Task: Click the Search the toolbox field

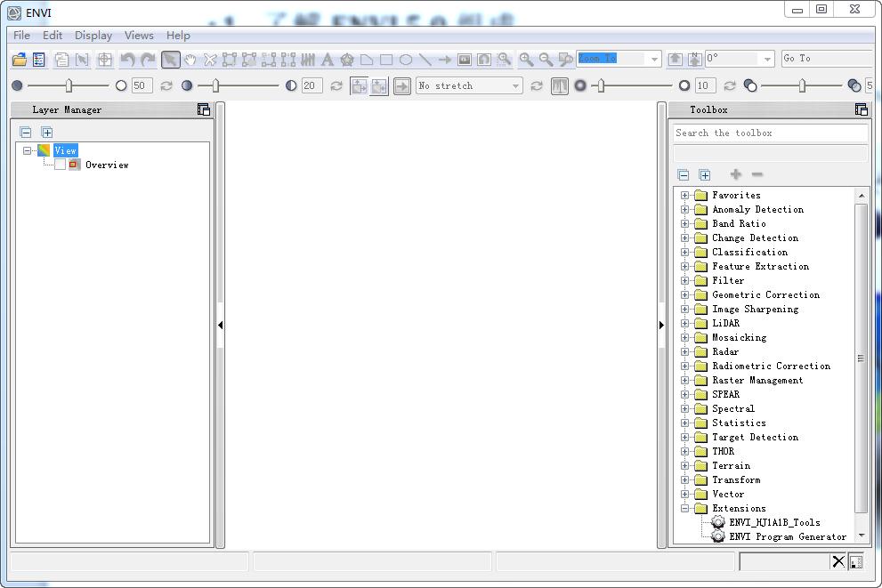Action: click(770, 133)
